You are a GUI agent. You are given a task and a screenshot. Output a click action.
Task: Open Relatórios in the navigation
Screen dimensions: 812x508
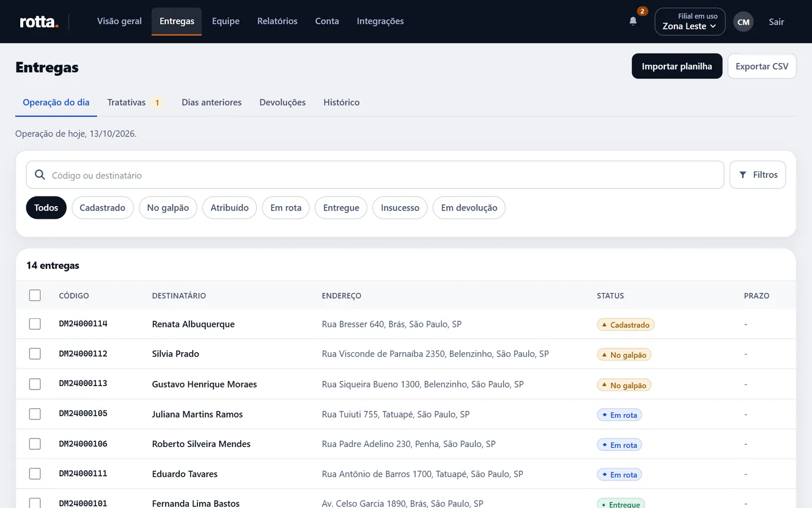pyautogui.click(x=277, y=21)
